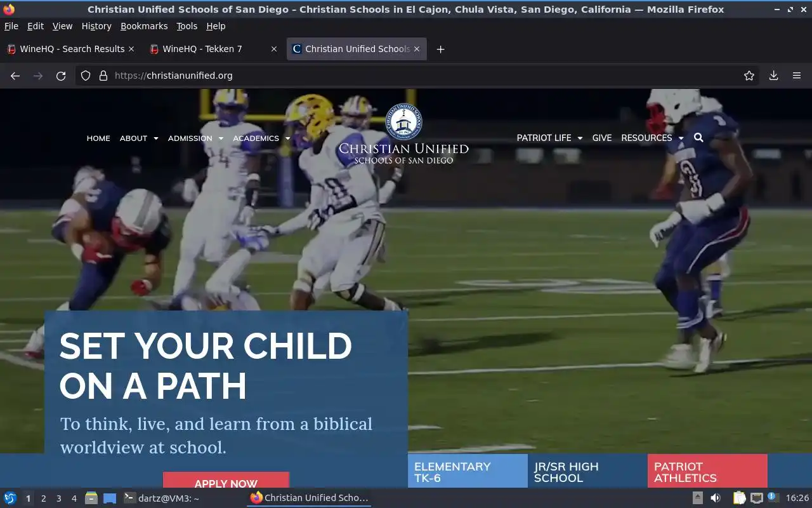
Task: Click the HOME navigation link
Action: coord(98,138)
